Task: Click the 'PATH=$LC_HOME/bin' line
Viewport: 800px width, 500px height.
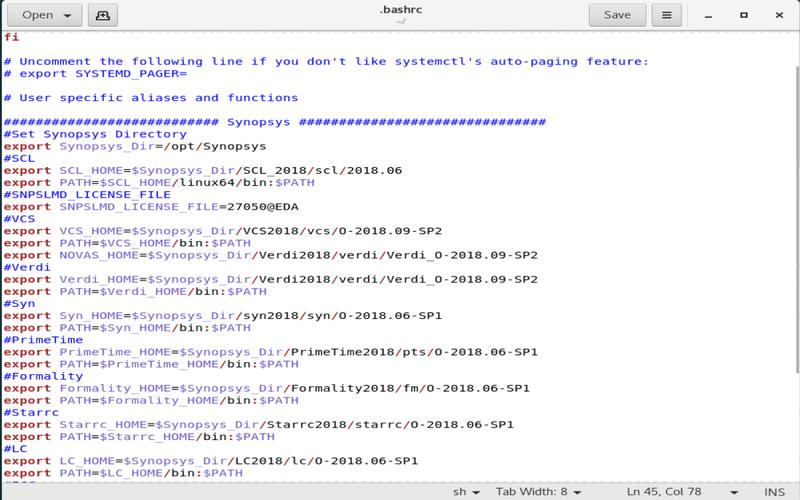Action: pyautogui.click(x=123, y=473)
